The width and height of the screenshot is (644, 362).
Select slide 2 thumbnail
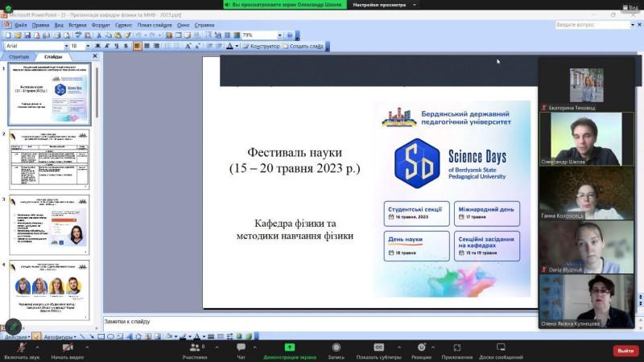tap(49, 158)
